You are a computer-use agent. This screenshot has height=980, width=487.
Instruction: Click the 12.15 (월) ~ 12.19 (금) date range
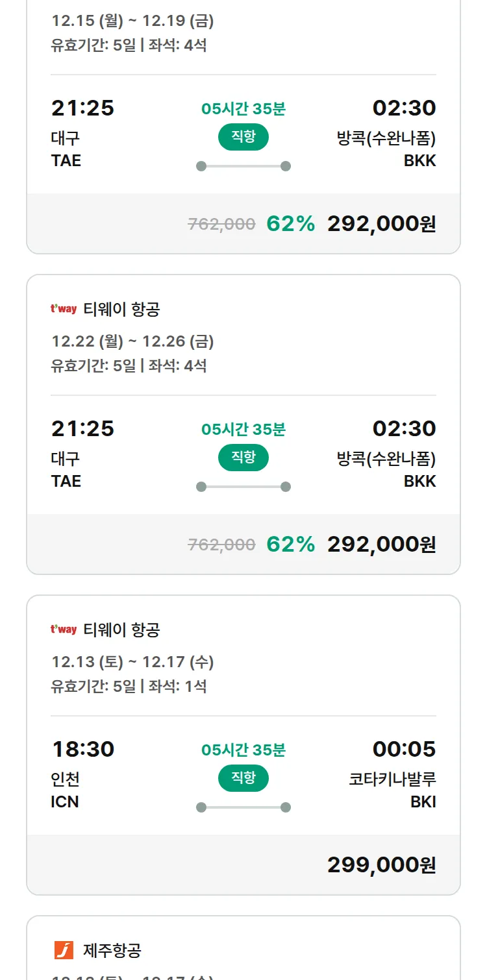[x=132, y=21]
